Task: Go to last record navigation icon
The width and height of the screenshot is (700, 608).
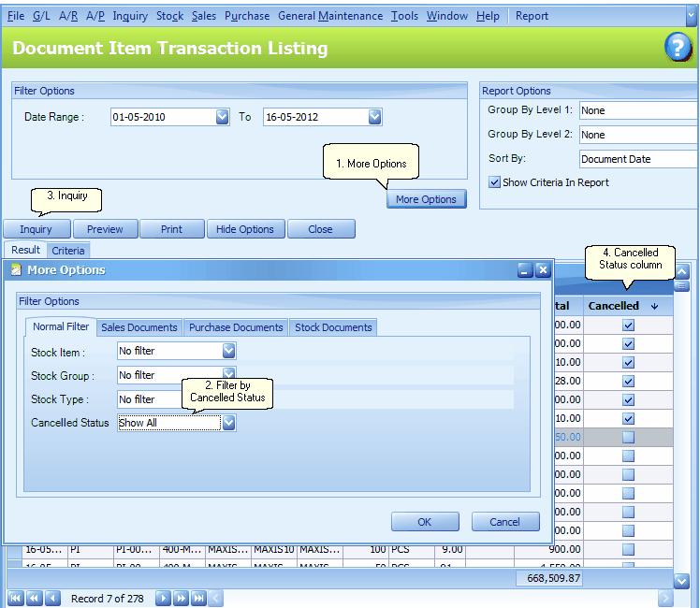Action: [x=198, y=599]
